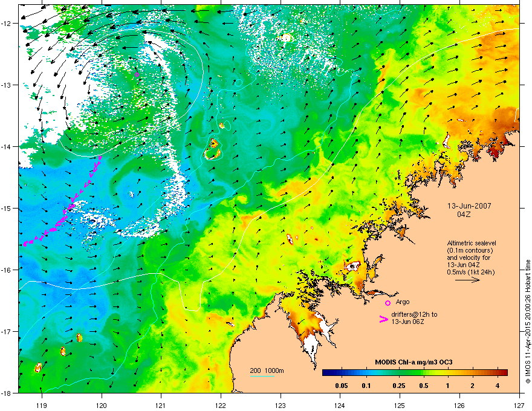Click latitude axis label -15
The height and width of the screenshot is (411, 532).
click(x=5, y=208)
